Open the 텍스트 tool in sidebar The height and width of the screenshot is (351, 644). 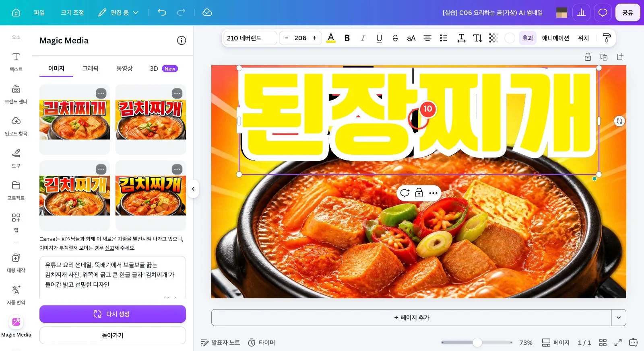click(x=16, y=62)
